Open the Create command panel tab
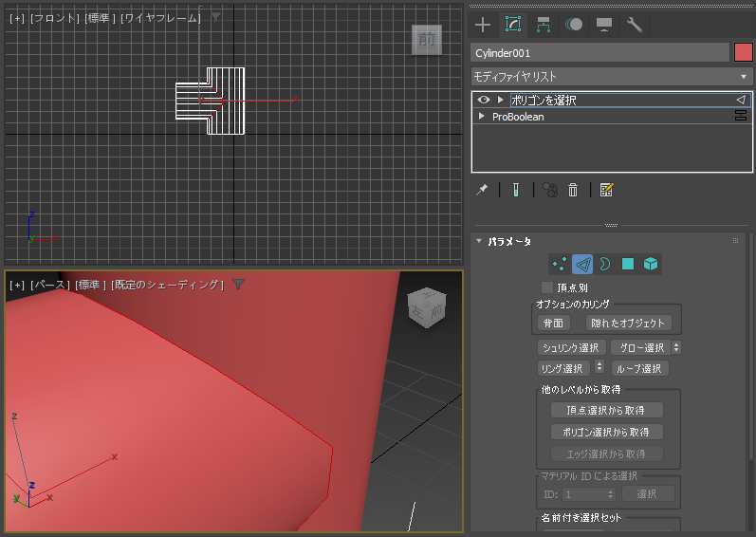 coord(482,25)
